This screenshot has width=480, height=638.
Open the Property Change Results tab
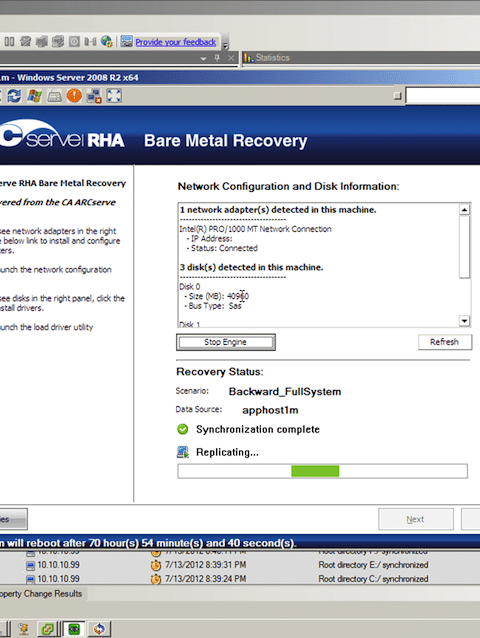(x=41, y=594)
